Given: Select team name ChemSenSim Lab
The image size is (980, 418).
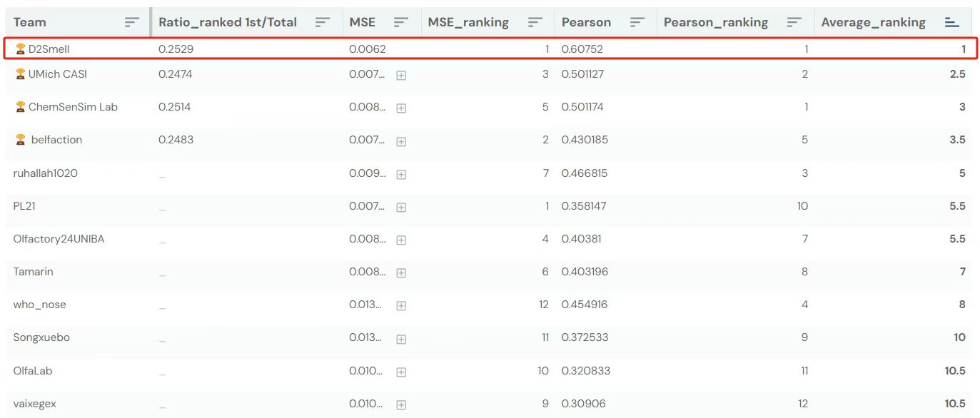Looking at the screenshot, I should [x=73, y=107].
